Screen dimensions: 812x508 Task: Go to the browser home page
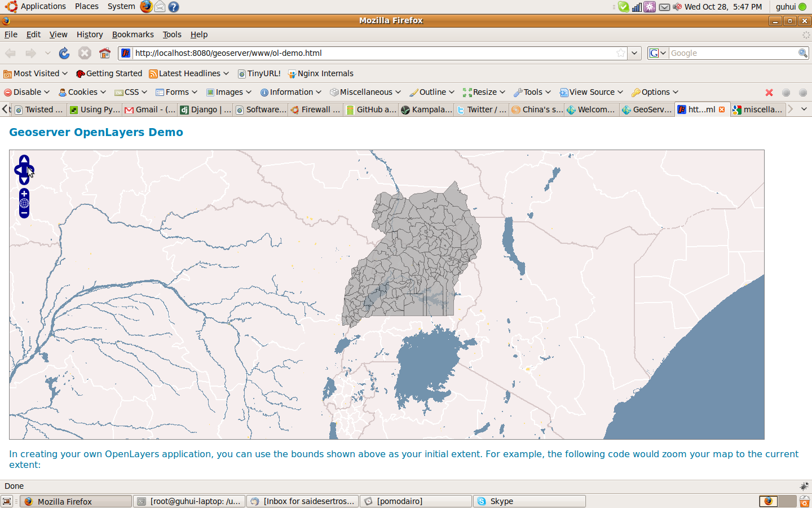click(x=105, y=53)
